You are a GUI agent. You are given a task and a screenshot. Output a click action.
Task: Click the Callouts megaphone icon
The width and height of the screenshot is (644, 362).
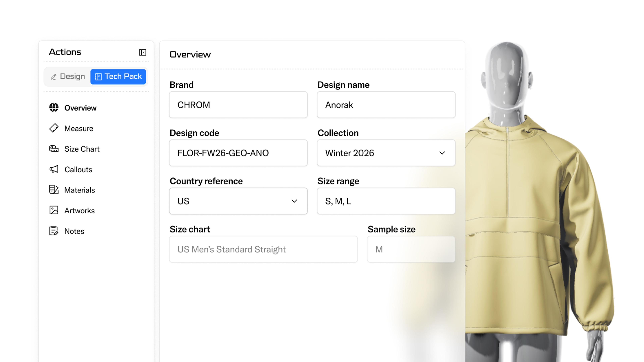(x=54, y=169)
